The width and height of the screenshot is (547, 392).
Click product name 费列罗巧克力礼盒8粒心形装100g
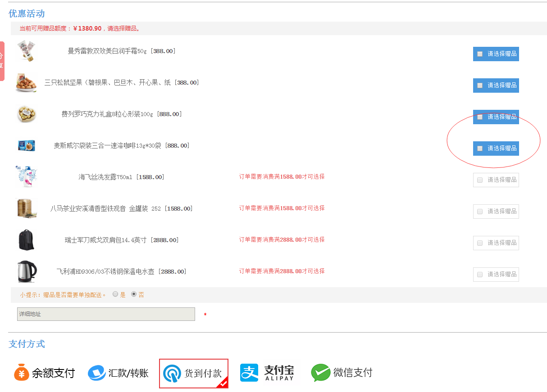[107, 114]
